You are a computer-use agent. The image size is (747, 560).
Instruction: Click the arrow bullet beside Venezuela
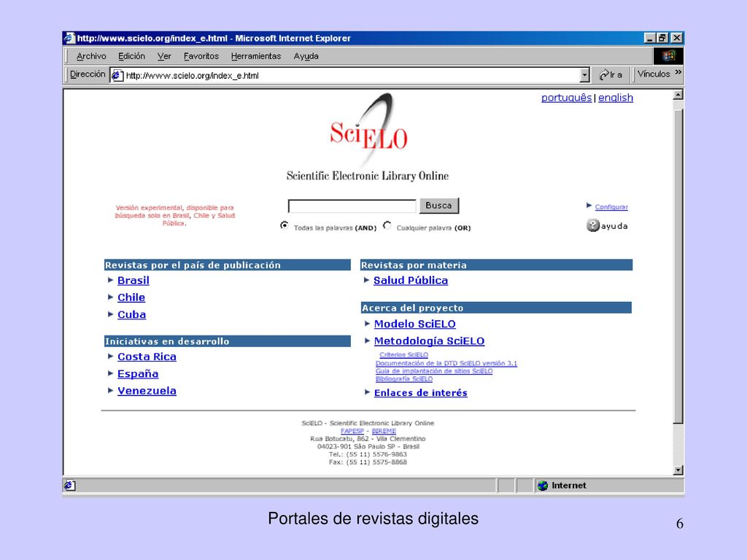(111, 391)
